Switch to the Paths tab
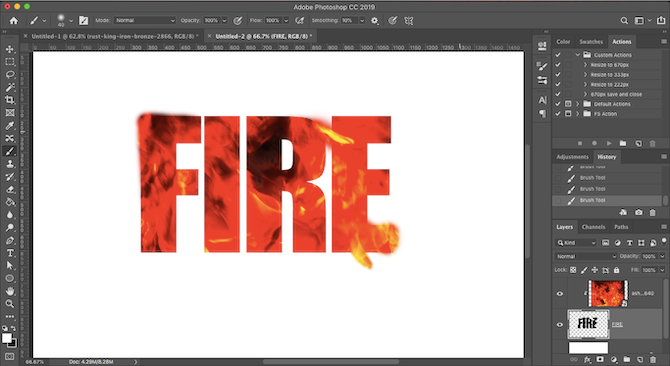Screen dimensions: 670x366 (621, 227)
